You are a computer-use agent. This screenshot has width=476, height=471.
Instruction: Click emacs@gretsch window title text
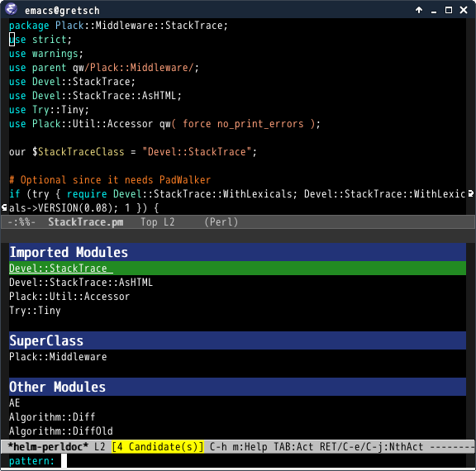62,11
